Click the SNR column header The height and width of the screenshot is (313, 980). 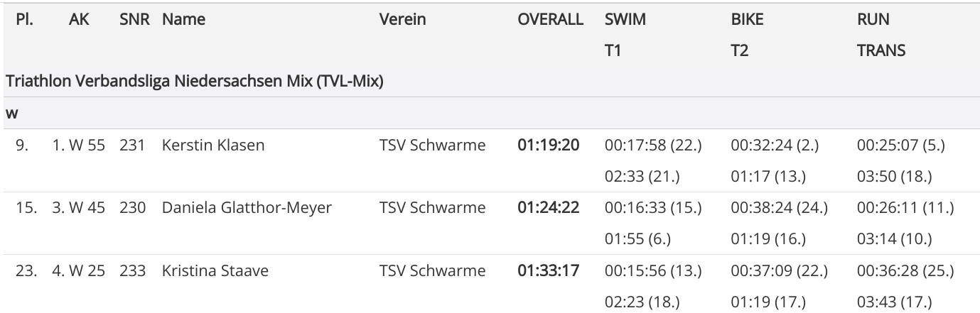pos(134,20)
